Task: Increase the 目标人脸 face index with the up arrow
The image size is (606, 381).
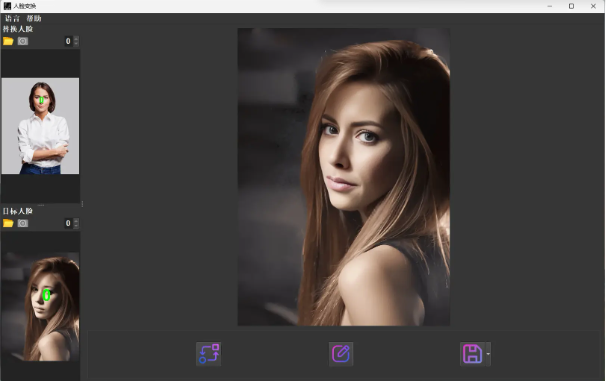Action: (x=76, y=221)
